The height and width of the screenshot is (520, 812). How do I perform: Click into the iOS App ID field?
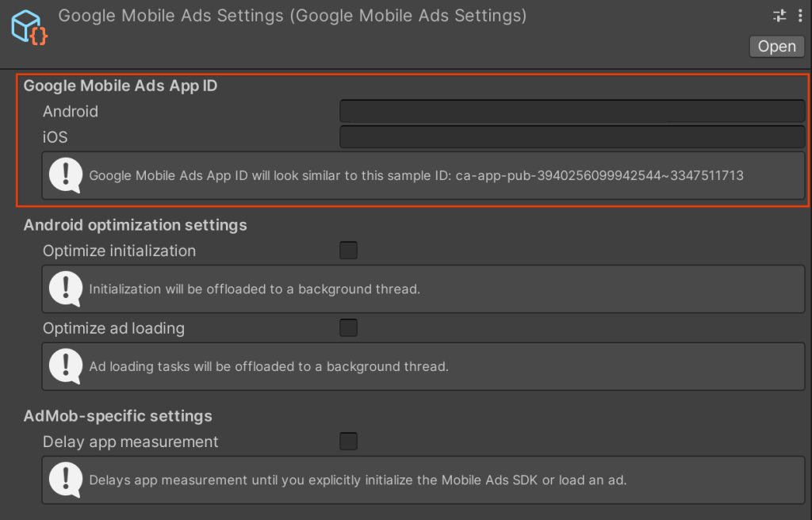[x=572, y=137]
